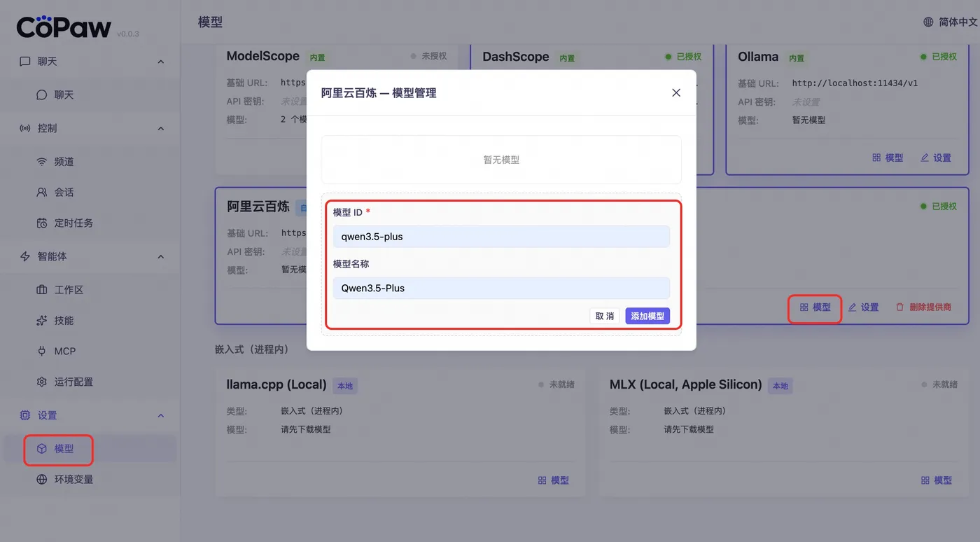Click the Ollama card title
The width and height of the screenshot is (980, 542).
pos(758,57)
